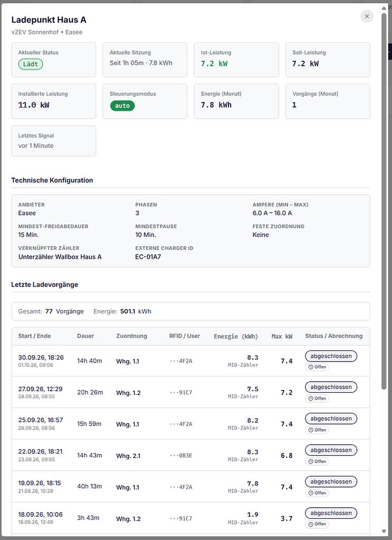
Task: Click clock 'Offen' badge in 22.09.26 row
Action: point(317,462)
